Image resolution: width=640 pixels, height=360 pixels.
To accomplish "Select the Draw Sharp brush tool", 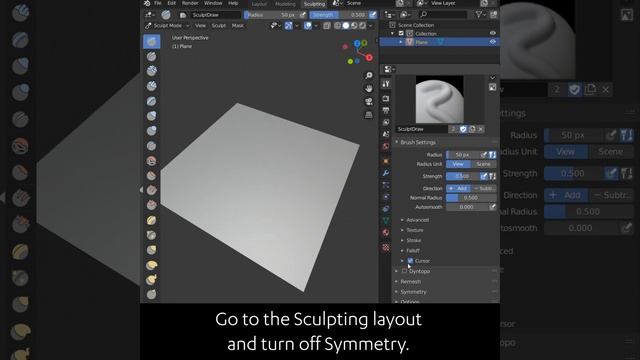I will tap(151, 56).
